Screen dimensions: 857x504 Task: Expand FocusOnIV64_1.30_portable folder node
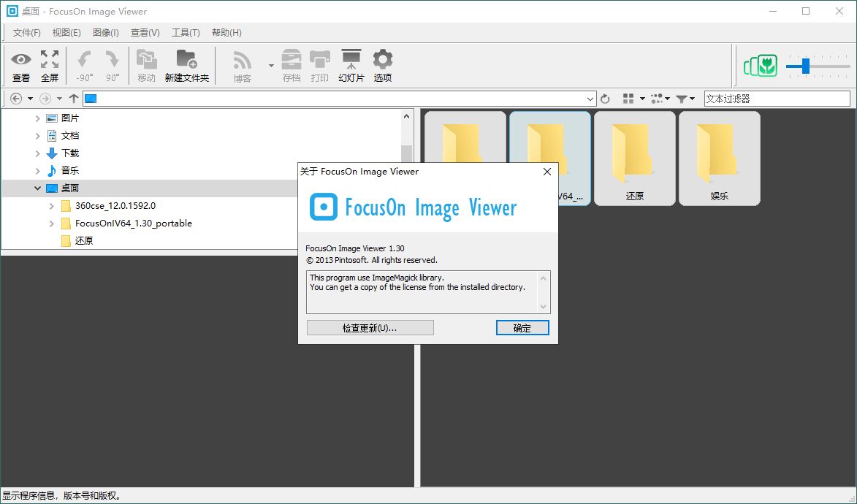(51, 224)
